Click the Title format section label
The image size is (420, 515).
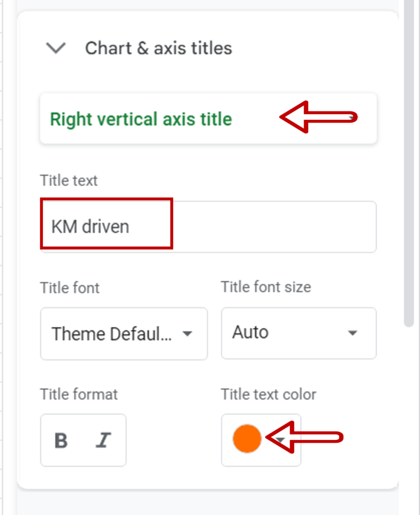(x=78, y=394)
